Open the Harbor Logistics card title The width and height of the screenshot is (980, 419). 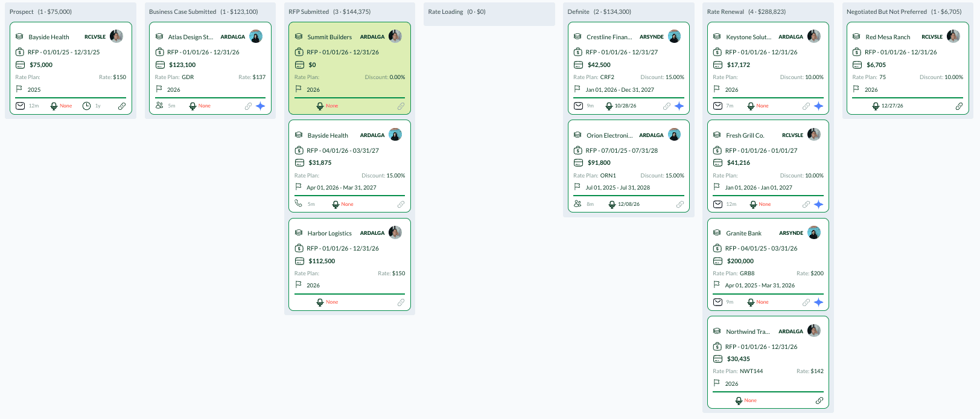pos(329,233)
